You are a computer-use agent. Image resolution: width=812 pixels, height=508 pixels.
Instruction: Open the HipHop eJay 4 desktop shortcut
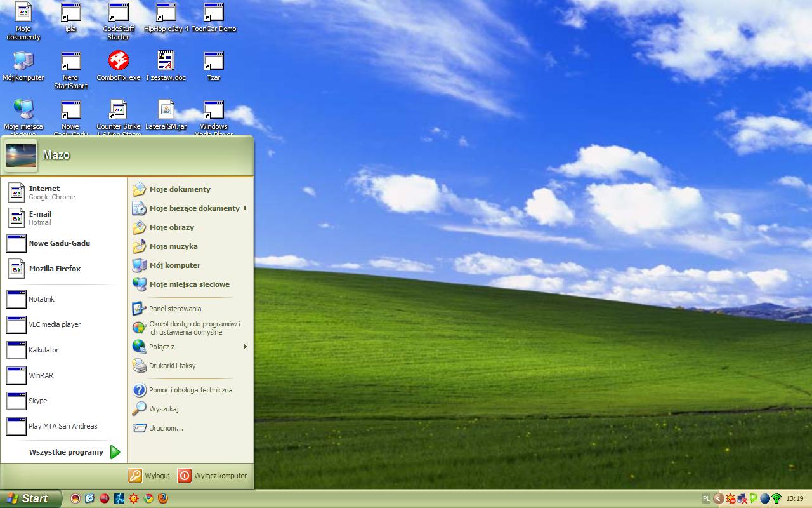tap(166, 12)
